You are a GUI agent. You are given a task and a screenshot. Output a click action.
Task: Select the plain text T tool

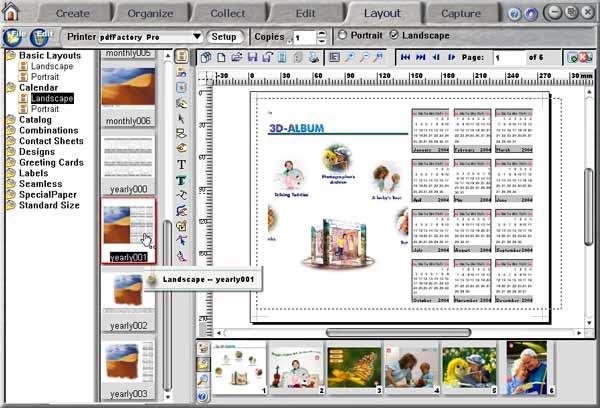181,165
